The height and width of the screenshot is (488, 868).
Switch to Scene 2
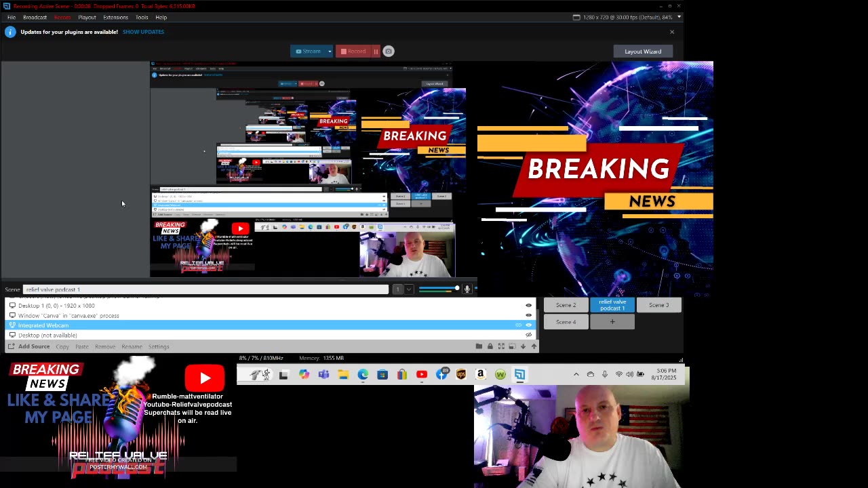566,305
